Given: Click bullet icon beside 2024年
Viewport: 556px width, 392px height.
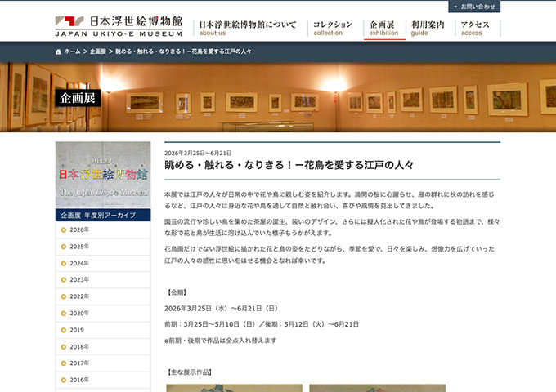Looking at the screenshot, I should (64, 264).
